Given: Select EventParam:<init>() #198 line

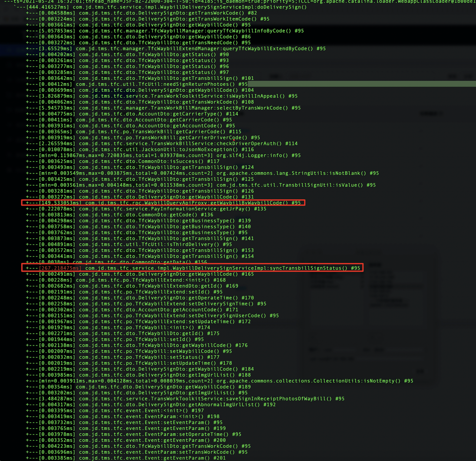Looking at the screenshot, I should tap(123, 417).
